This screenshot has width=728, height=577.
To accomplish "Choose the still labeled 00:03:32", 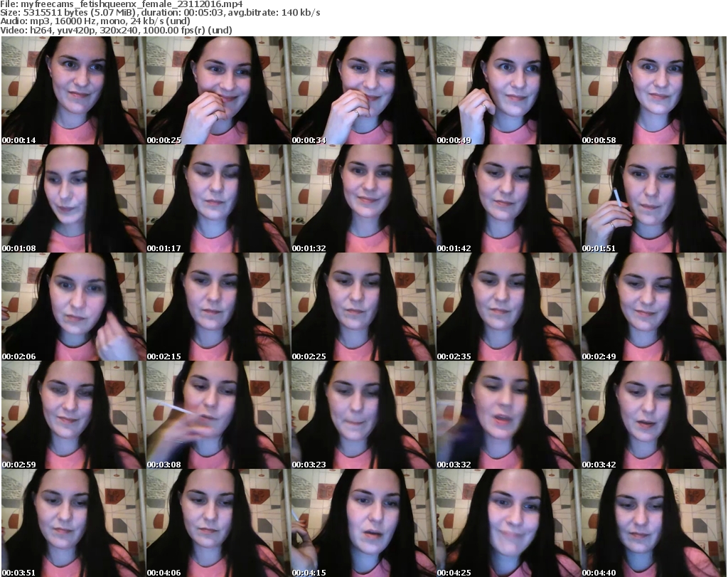I will coord(508,415).
